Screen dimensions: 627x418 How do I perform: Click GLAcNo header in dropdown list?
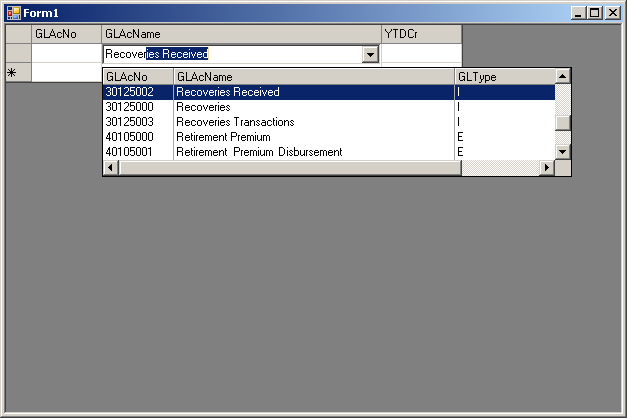pyautogui.click(x=138, y=76)
